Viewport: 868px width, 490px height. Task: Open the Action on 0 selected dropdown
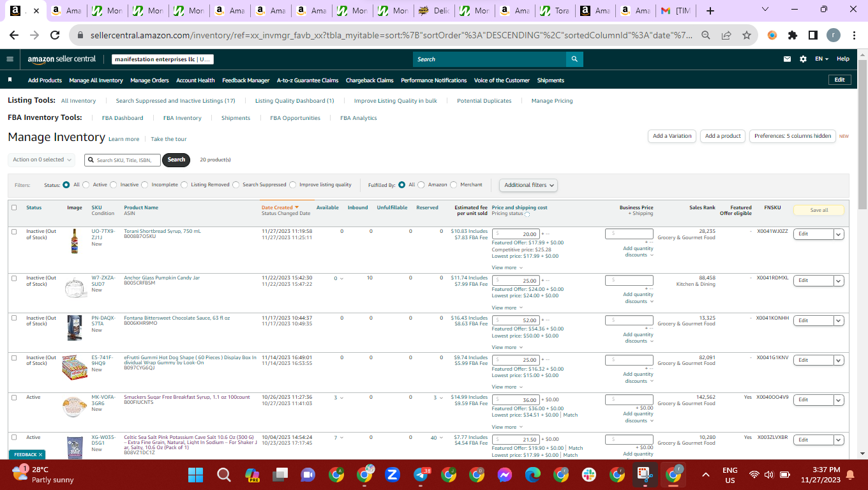click(42, 160)
